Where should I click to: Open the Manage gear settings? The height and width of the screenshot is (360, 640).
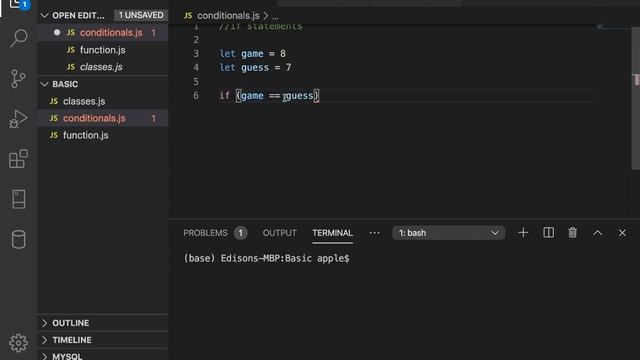[18, 343]
